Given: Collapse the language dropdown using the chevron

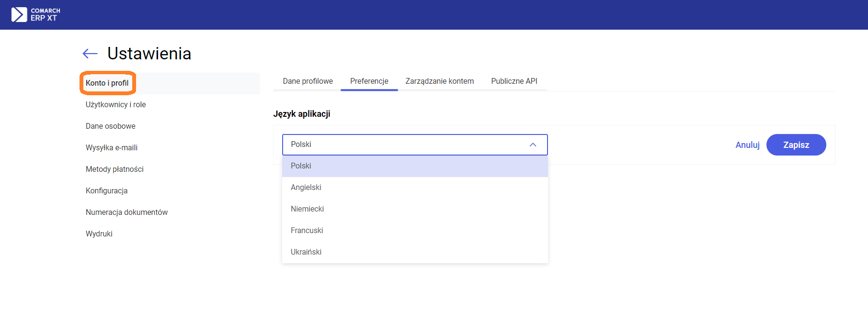Looking at the screenshot, I should (x=533, y=145).
